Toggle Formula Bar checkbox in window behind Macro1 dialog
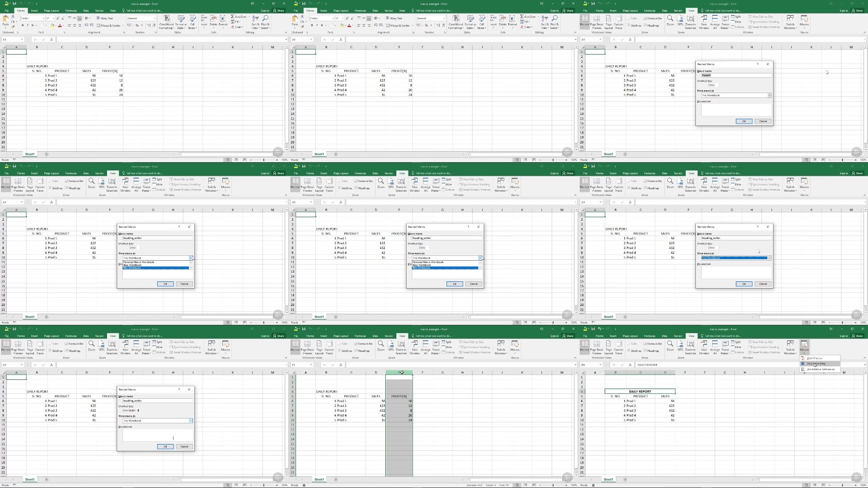 [645, 18]
